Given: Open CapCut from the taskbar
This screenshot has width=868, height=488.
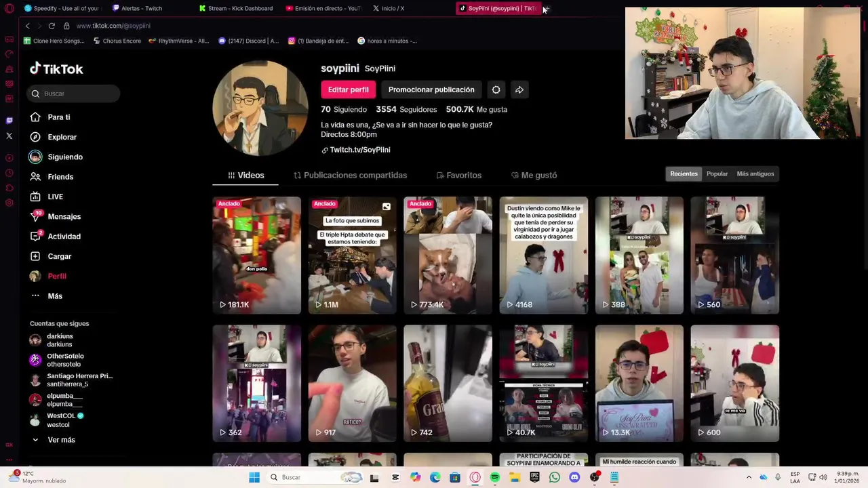Looking at the screenshot, I should point(395,477).
